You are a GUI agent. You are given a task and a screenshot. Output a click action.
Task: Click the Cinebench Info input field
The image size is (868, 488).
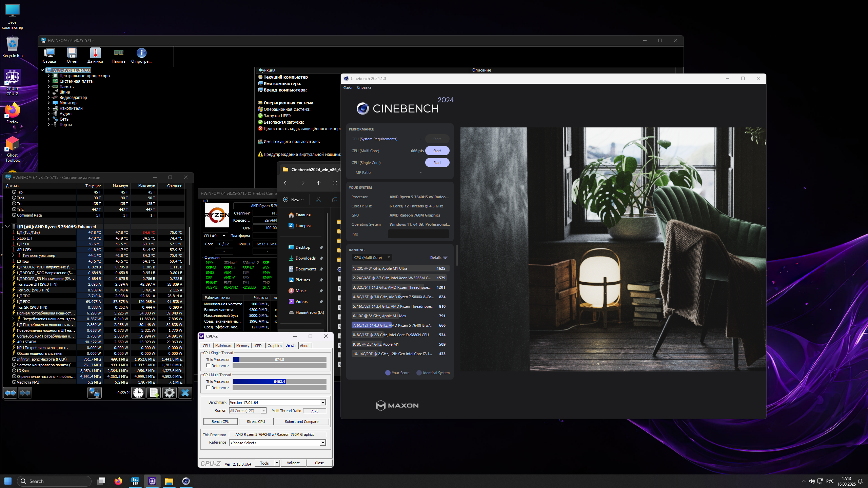click(418, 234)
